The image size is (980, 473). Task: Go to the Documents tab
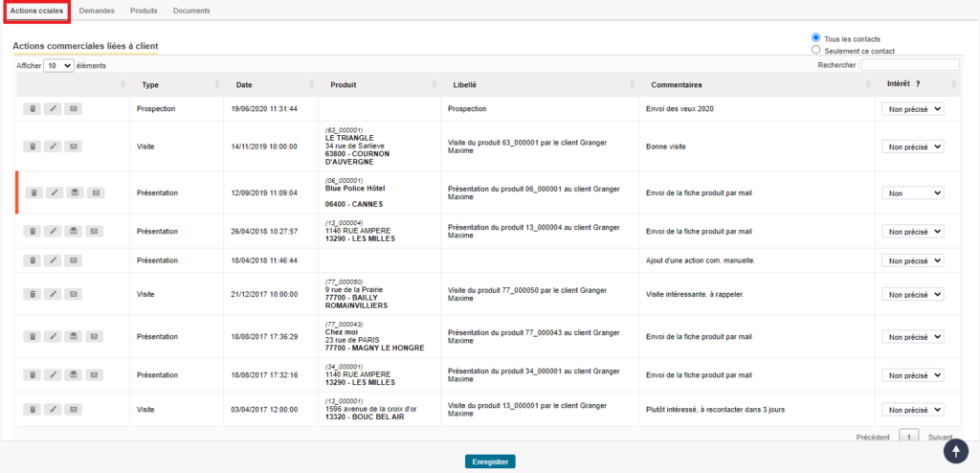pyautogui.click(x=191, y=11)
